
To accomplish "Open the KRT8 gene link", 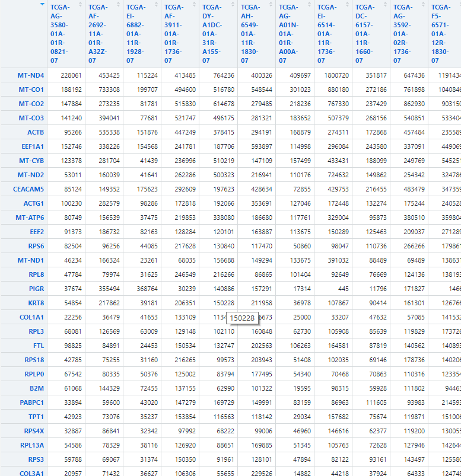I will click(36, 303).
